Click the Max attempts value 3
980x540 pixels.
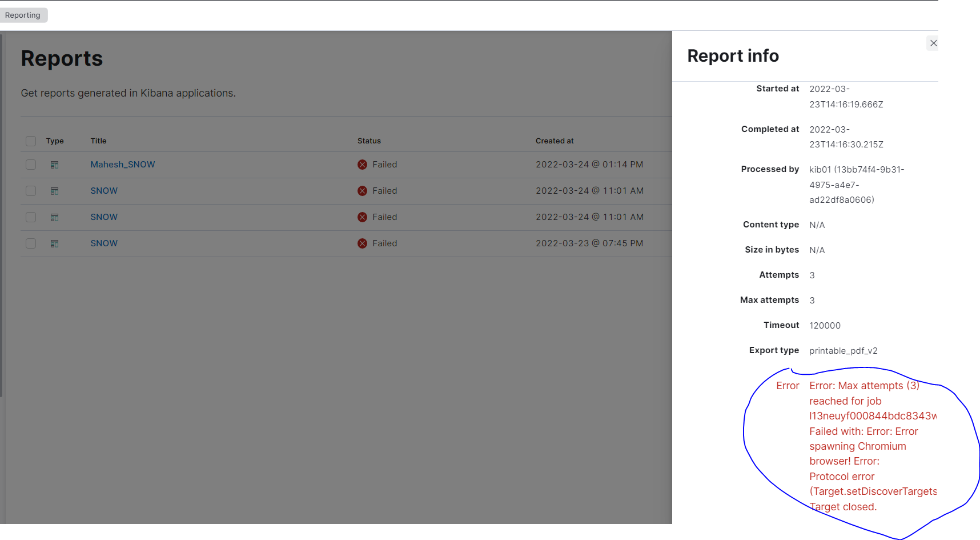[x=812, y=301]
